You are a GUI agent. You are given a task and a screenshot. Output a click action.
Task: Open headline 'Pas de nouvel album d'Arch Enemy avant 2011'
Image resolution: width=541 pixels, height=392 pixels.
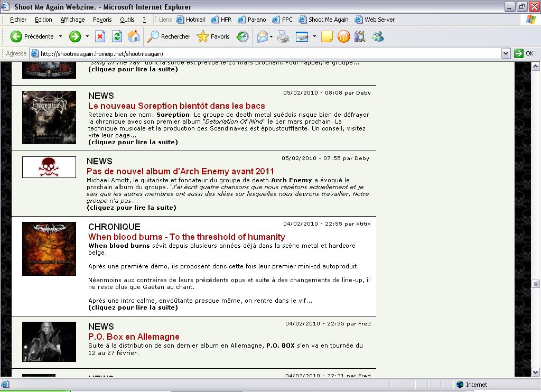tap(181, 171)
